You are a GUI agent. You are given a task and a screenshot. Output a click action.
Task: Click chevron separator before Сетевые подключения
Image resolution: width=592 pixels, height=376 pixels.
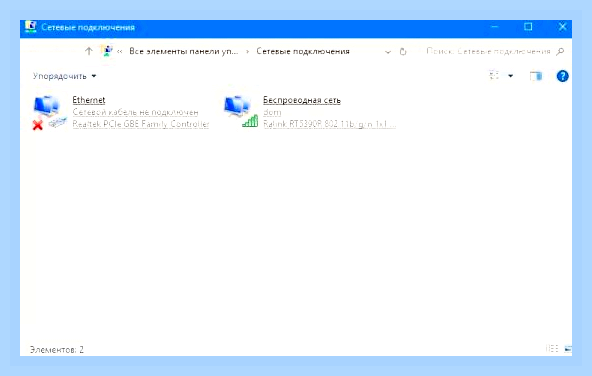click(x=247, y=51)
